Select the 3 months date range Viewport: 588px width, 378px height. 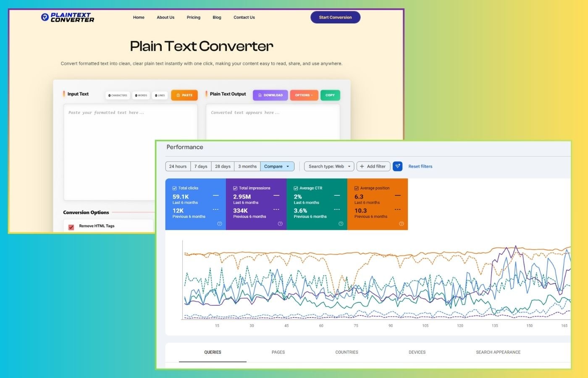247,166
